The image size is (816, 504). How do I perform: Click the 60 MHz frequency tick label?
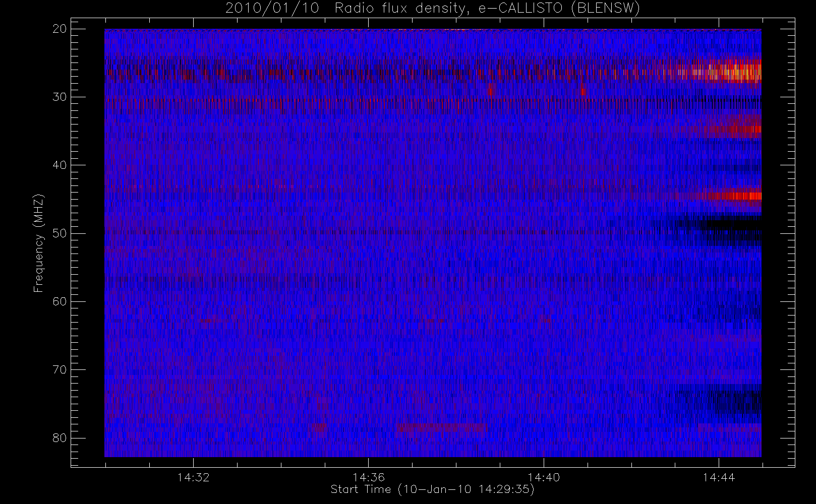60,301
